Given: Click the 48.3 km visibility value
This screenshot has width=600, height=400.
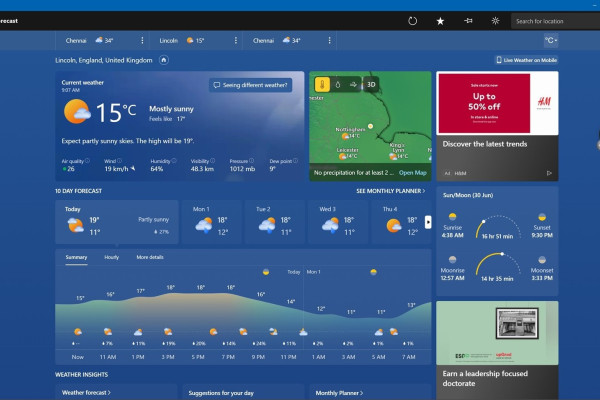Looking at the screenshot, I should [202, 169].
